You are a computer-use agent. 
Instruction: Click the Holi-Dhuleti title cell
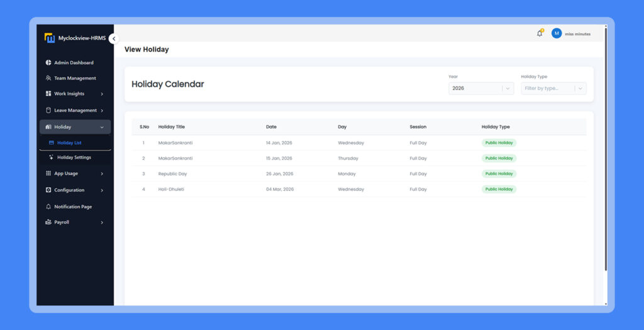coord(171,190)
